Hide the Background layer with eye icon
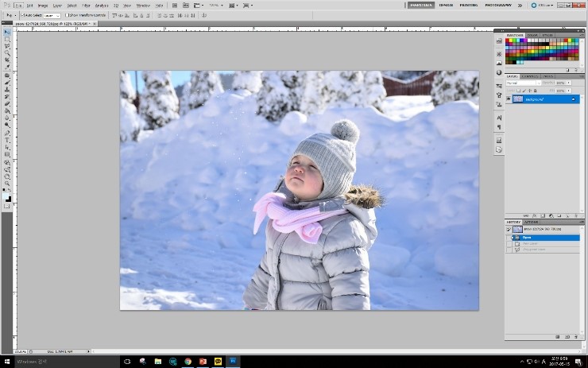The image size is (588, 368). click(x=509, y=99)
